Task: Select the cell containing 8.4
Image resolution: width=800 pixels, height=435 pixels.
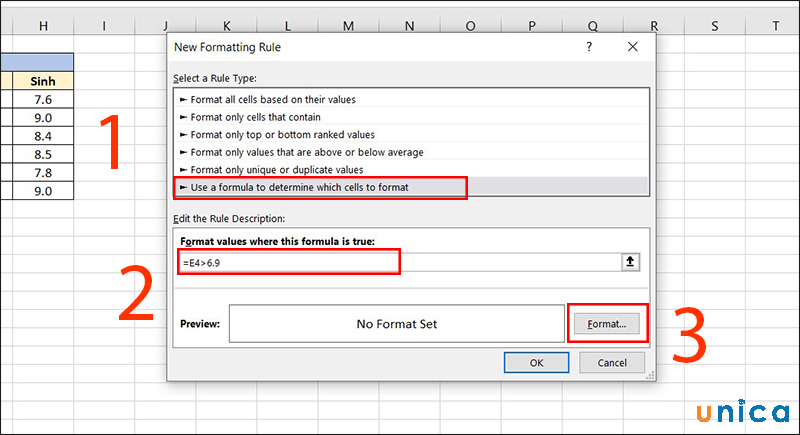Action: pos(43,135)
